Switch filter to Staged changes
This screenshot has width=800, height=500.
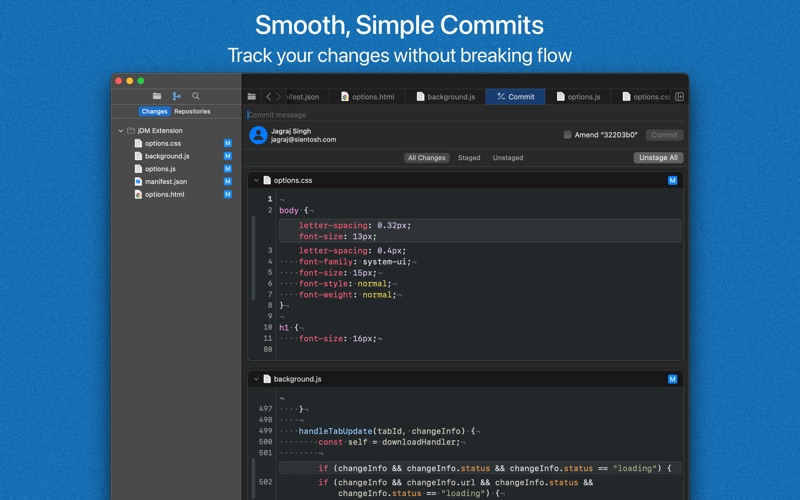coord(469,158)
